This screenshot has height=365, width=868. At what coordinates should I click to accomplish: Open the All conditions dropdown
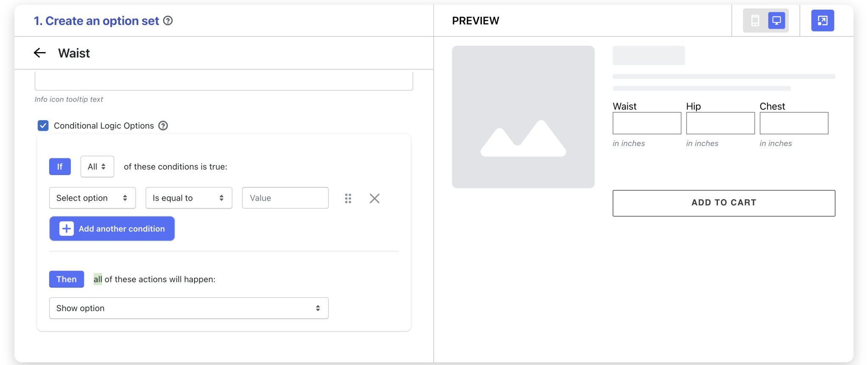97,167
